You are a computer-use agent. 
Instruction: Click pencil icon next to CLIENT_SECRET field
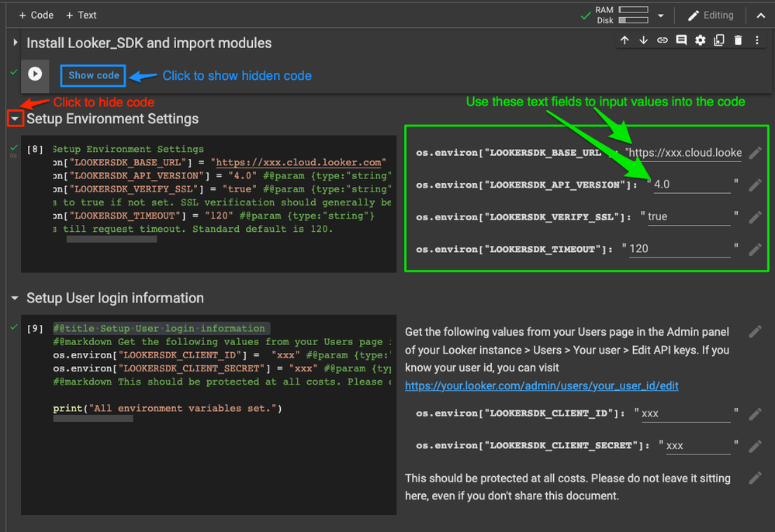click(755, 446)
